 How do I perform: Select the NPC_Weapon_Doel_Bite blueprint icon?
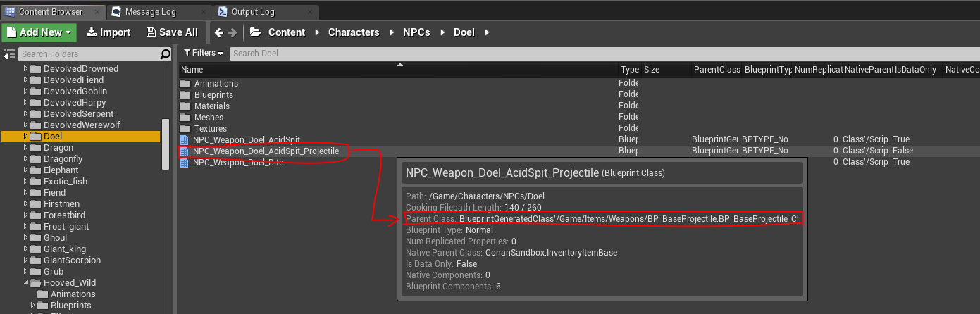click(x=185, y=163)
